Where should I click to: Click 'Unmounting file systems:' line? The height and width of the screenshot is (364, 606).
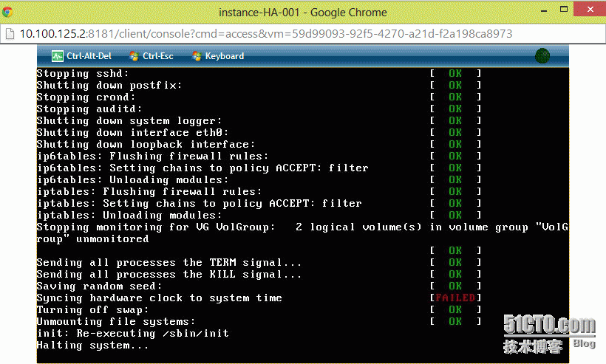[x=116, y=321]
